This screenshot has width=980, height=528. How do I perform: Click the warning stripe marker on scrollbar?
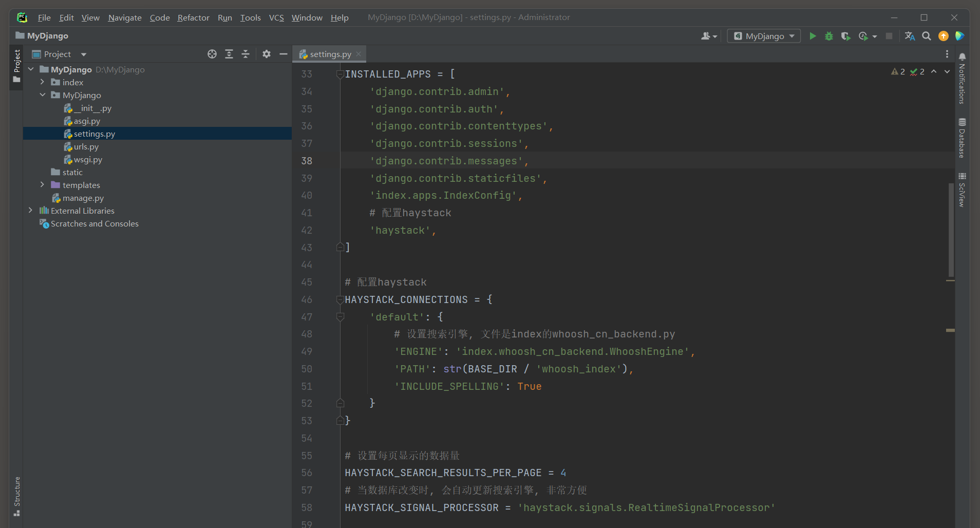(x=950, y=330)
